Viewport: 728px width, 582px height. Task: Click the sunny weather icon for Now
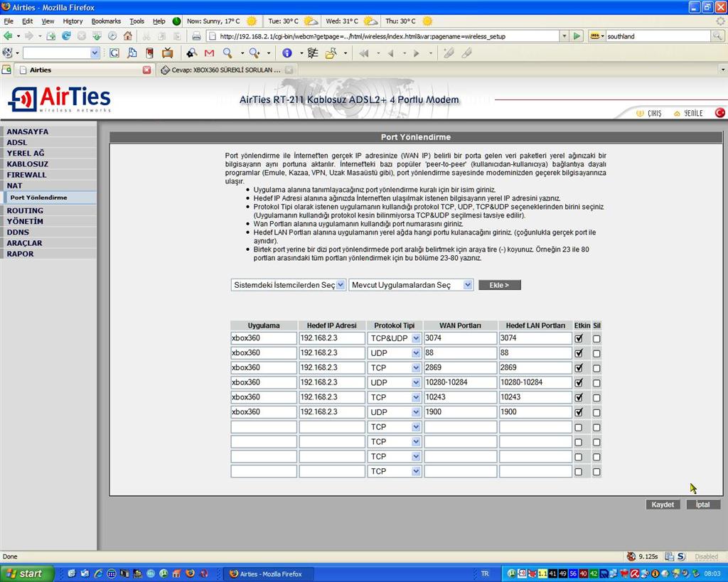click(x=252, y=21)
